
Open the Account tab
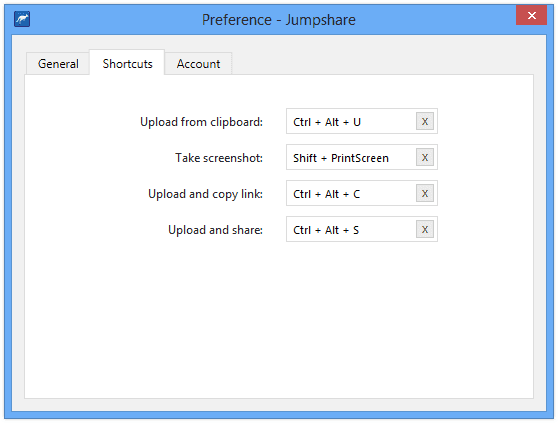point(198,64)
